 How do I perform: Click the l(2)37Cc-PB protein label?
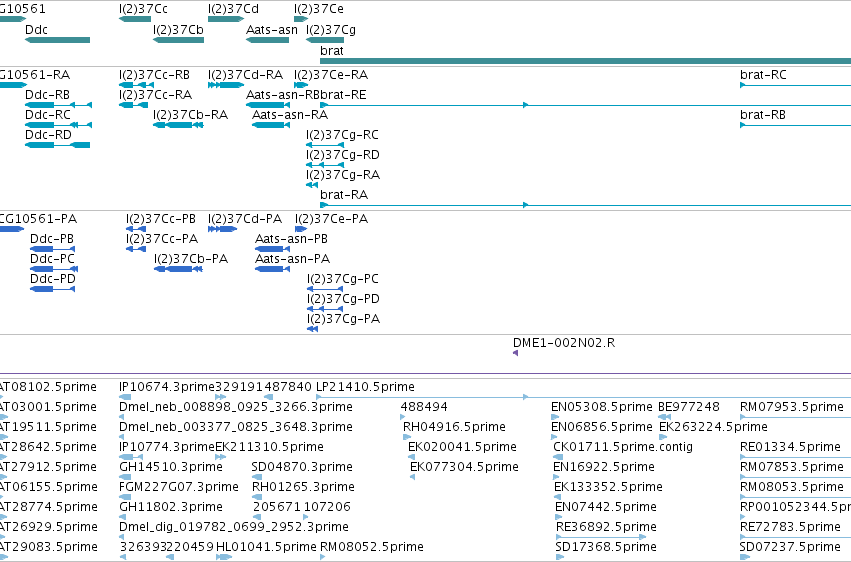point(161,219)
